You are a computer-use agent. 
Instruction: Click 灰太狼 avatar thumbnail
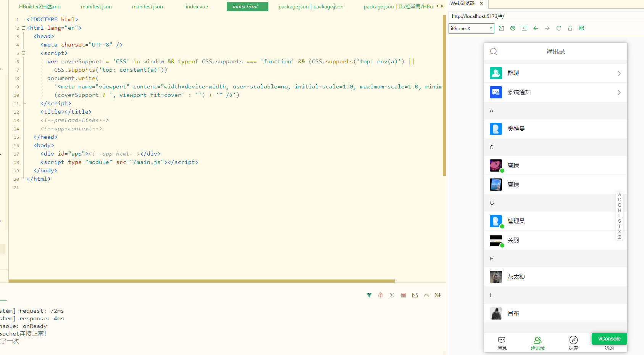click(496, 277)
